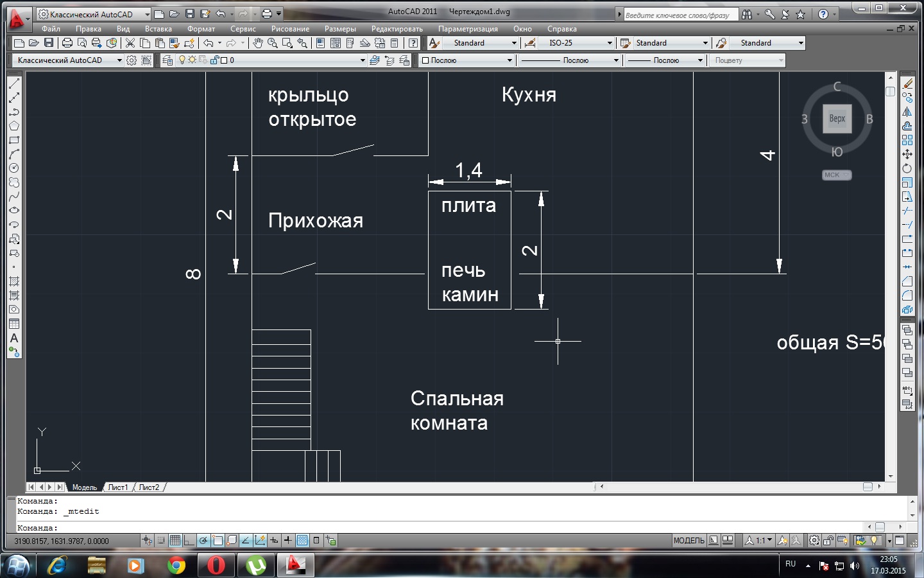Expand the Классический AutoCAD workspace dropdown
Viewport: 924px width, 578px height.
[x=119, y=60]
